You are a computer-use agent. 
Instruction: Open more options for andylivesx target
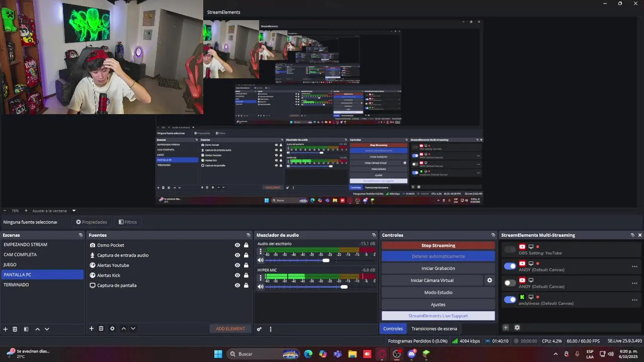pos(634,300)
